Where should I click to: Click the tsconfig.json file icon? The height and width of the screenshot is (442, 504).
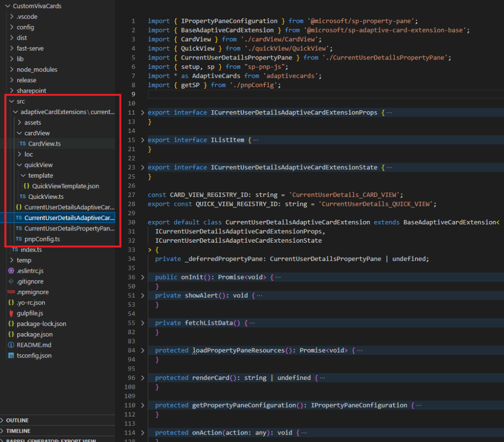[x=11, y=355]
